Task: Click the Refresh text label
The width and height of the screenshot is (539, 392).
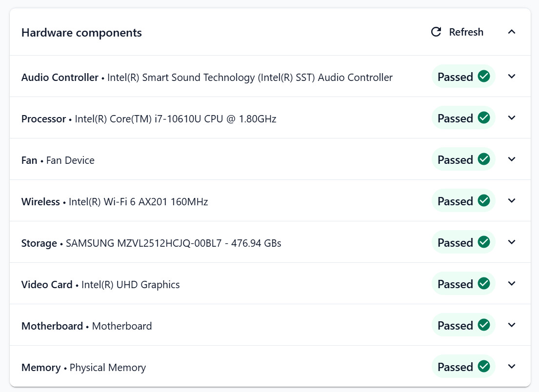Action: tap(466, 32)
